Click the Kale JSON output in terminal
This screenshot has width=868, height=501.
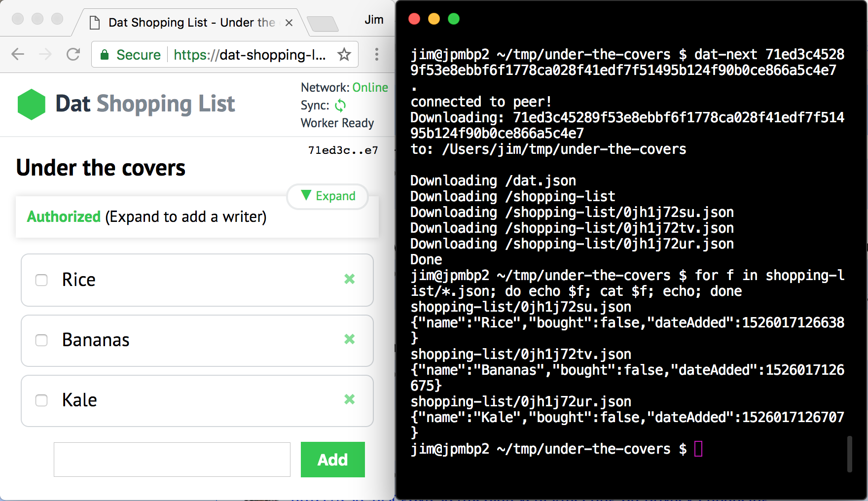click(627, 425)
